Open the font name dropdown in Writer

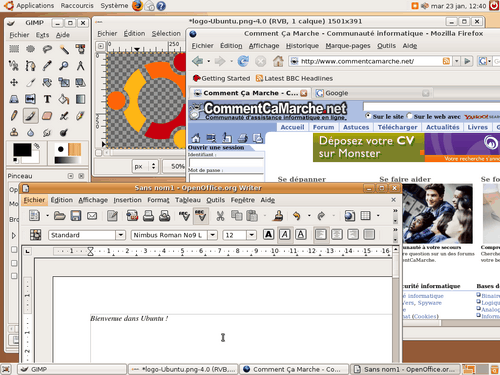point(213,235)
